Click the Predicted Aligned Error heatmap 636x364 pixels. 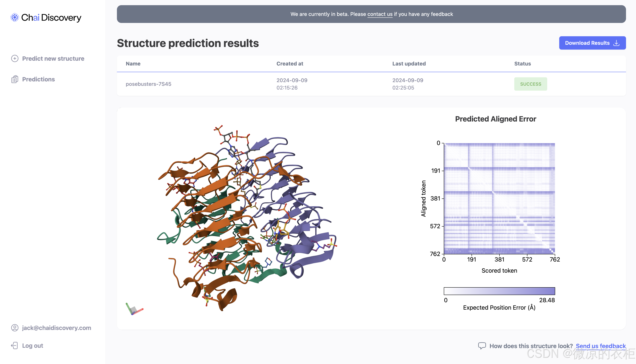point(499,198)
